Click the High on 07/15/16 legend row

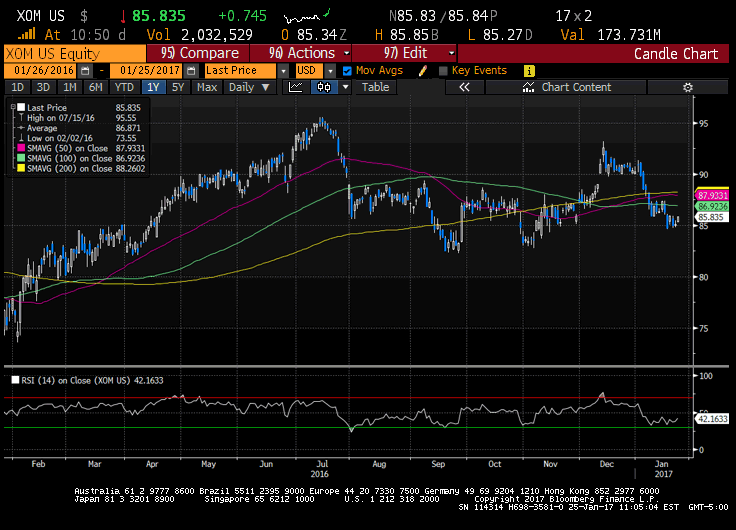(77, 118)
